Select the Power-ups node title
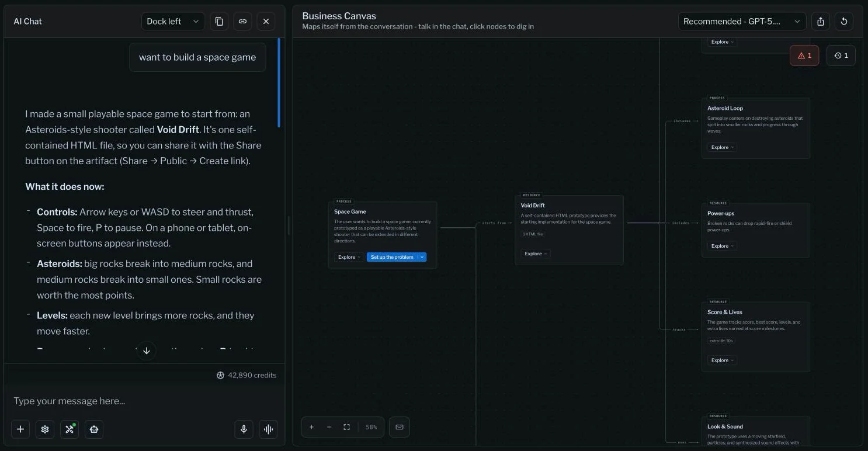 721,213
